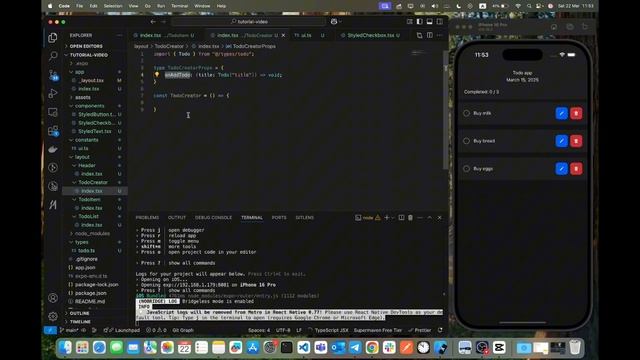The width and height of the screenshot is (640, 360).
Task: Open Source Control view with the blue badge
Action: pyautogui.click(x=53, y=75)
